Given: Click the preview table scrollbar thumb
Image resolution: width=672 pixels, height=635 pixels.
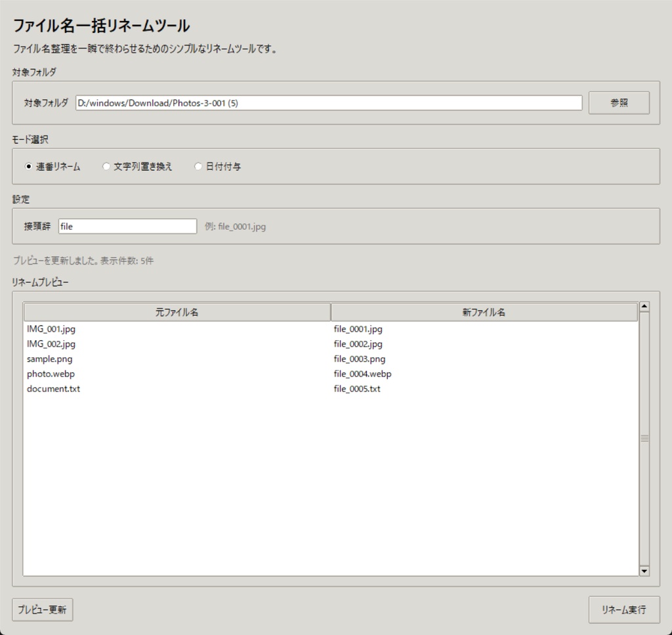Looking at the screenshot, I should coord(644,437).
